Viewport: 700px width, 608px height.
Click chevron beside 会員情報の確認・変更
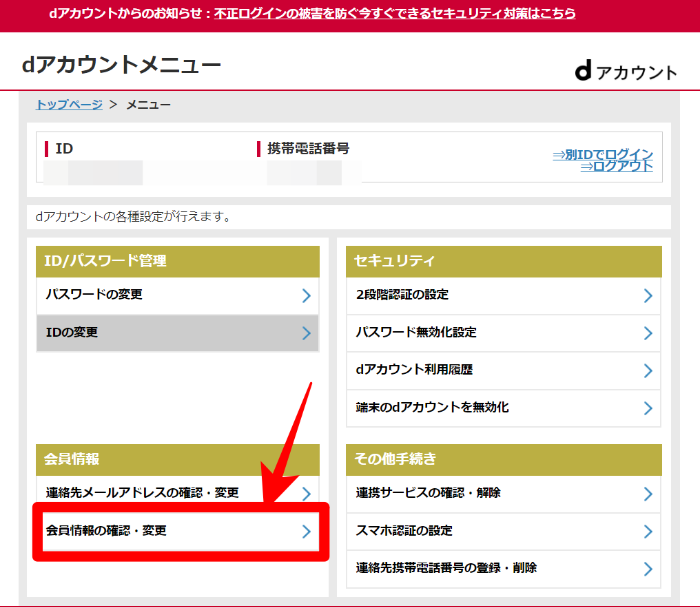[306, 531]
